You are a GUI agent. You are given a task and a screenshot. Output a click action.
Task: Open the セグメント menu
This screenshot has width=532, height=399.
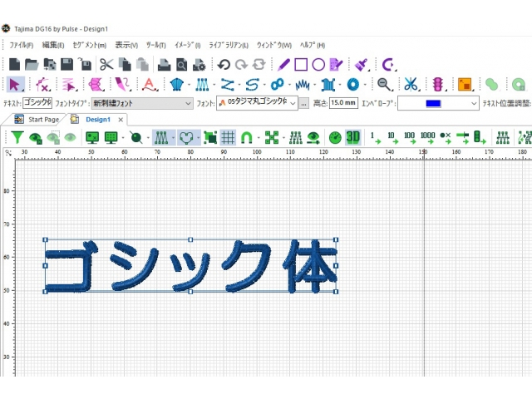90,45
